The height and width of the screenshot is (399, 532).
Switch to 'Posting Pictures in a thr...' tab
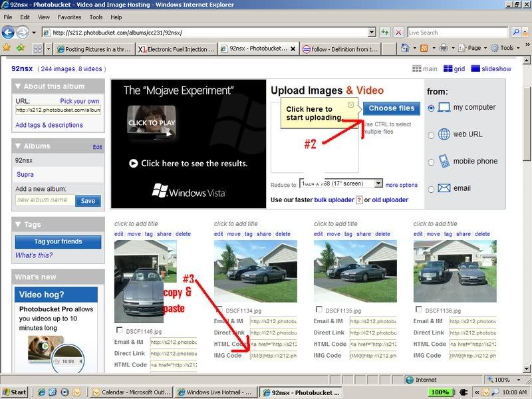tap(94, 49)
